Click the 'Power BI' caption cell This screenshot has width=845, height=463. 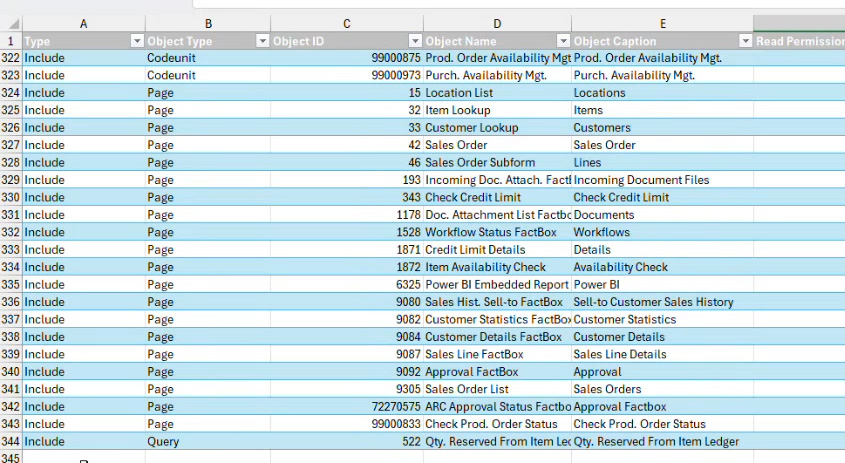tap(663, 285)
